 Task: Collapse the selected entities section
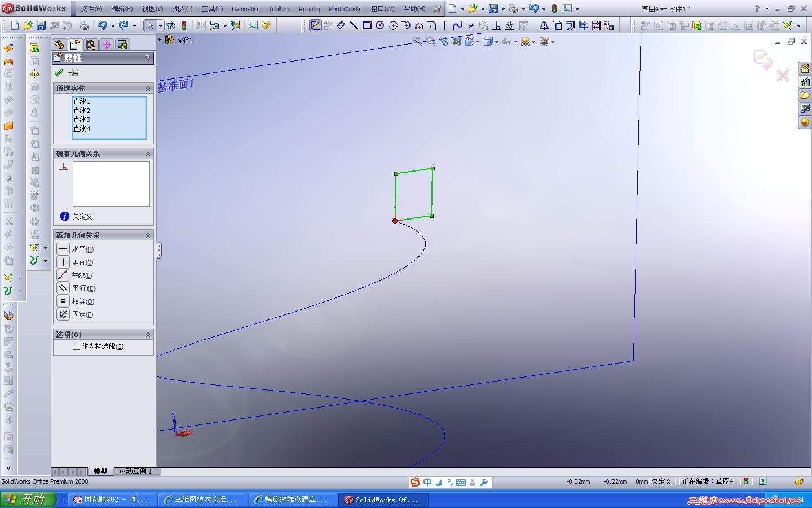point(148,89)
